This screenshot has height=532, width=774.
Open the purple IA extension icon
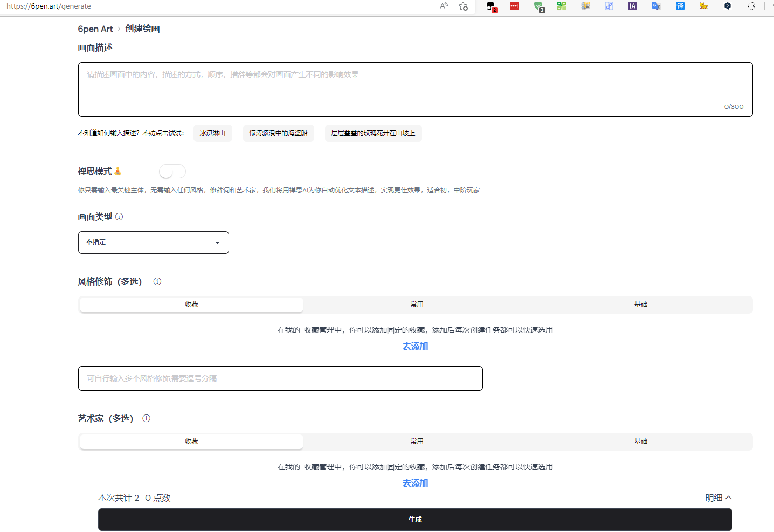pyautogui.click(x=632, y=6)
